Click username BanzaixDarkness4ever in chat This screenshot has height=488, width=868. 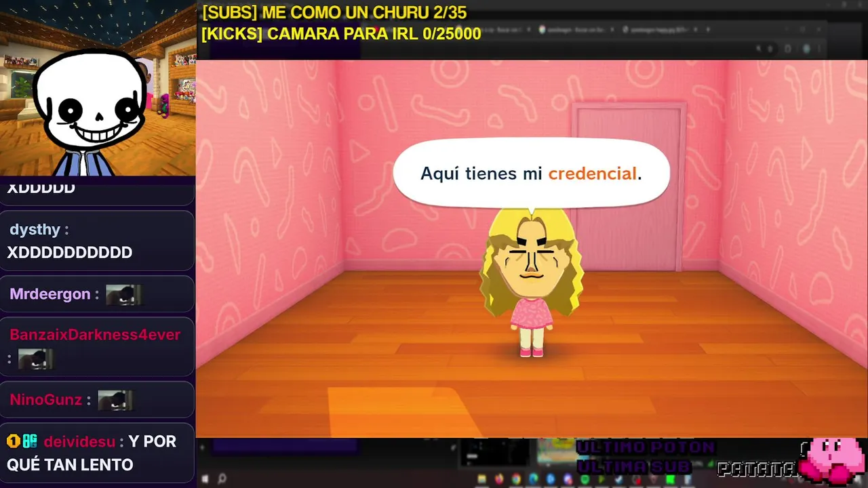tap(95, 335)
